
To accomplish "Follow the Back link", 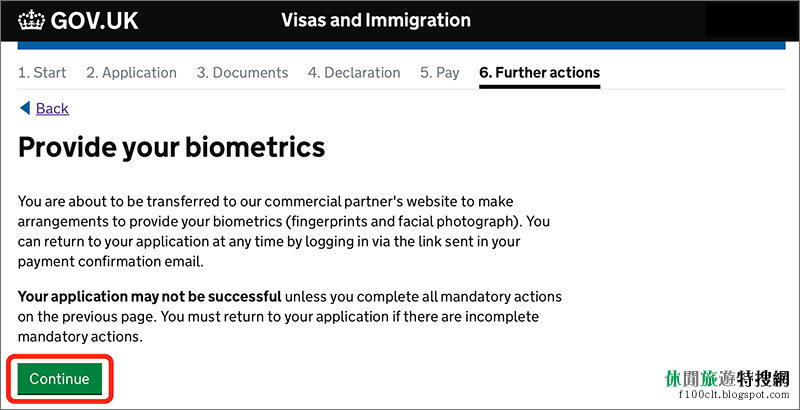I will 52,108.
